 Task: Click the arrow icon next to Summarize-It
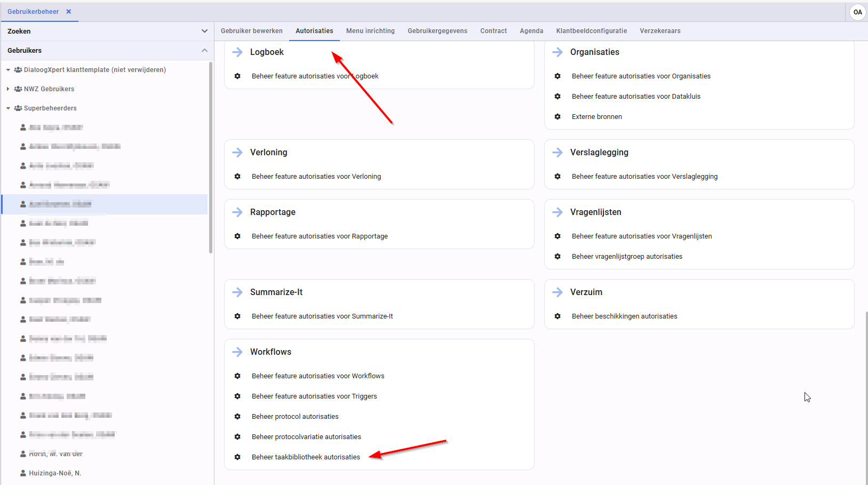(237, 292)
